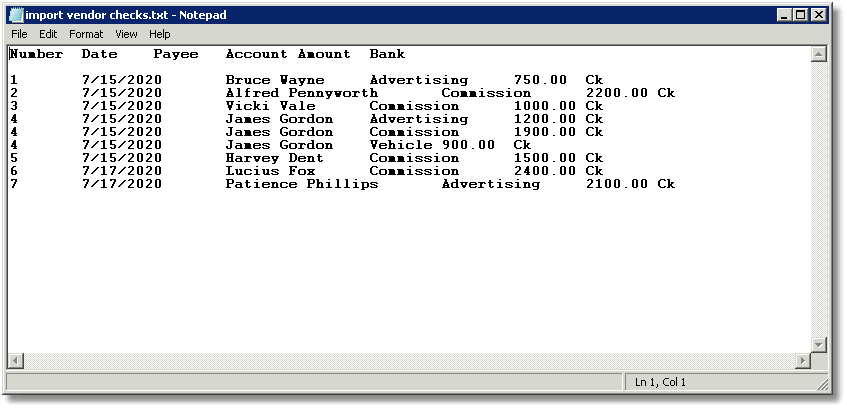This screenshot has height=409, width=847.
Task: Click the amount '1500.00'
Action: pyautogui.click(x=545, y=158)
